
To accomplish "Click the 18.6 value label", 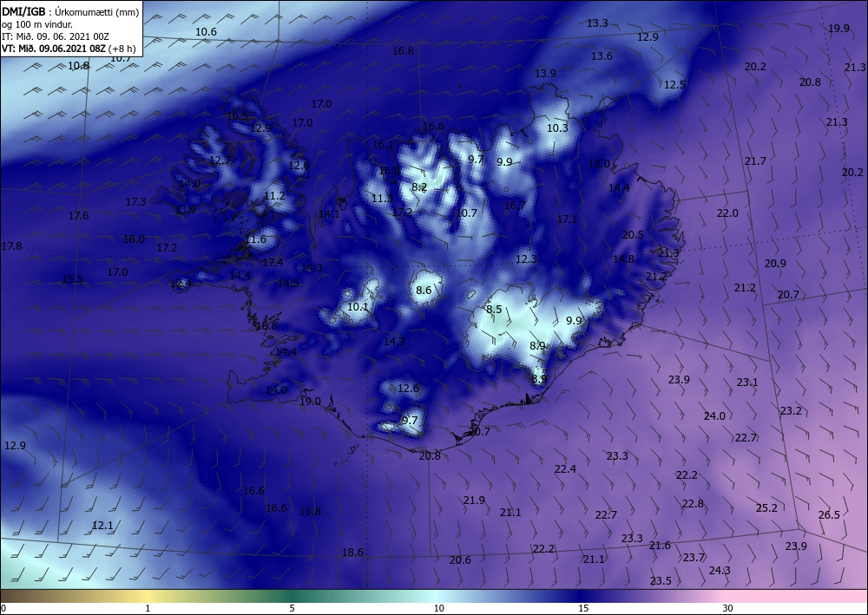I will [352, 552].
